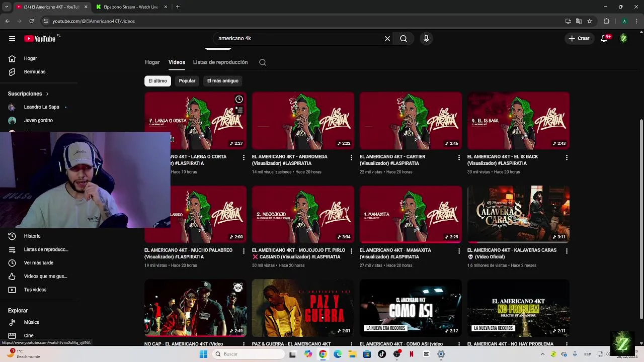Open options for MUCHO PALABREO video
This screenshot has height=362, width=644.
point(244,251)
